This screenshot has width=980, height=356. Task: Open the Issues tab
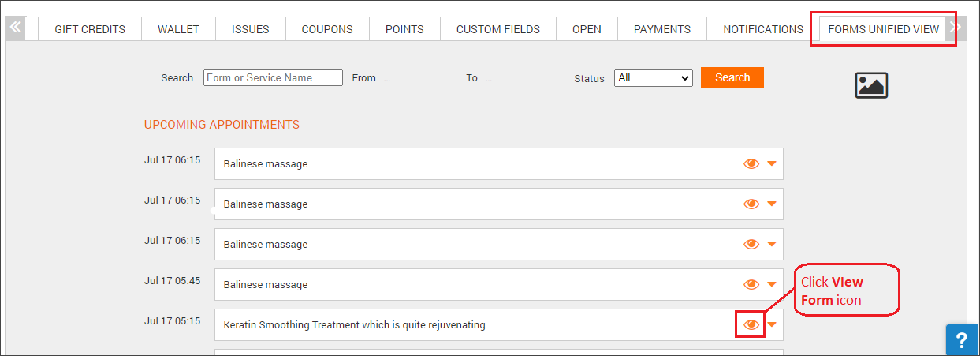coord(250,29)
